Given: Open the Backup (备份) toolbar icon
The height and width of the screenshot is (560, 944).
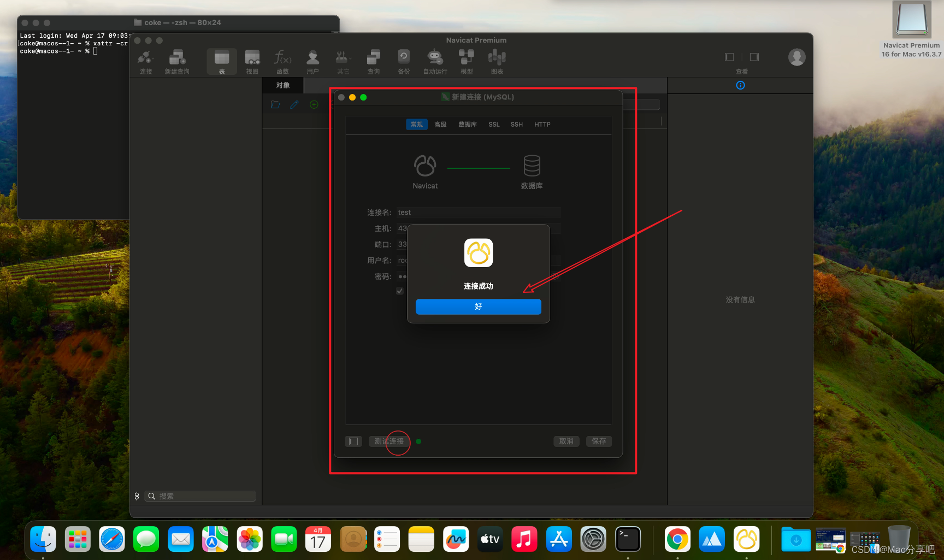Looking at the screenshot, I should (404, 62).
